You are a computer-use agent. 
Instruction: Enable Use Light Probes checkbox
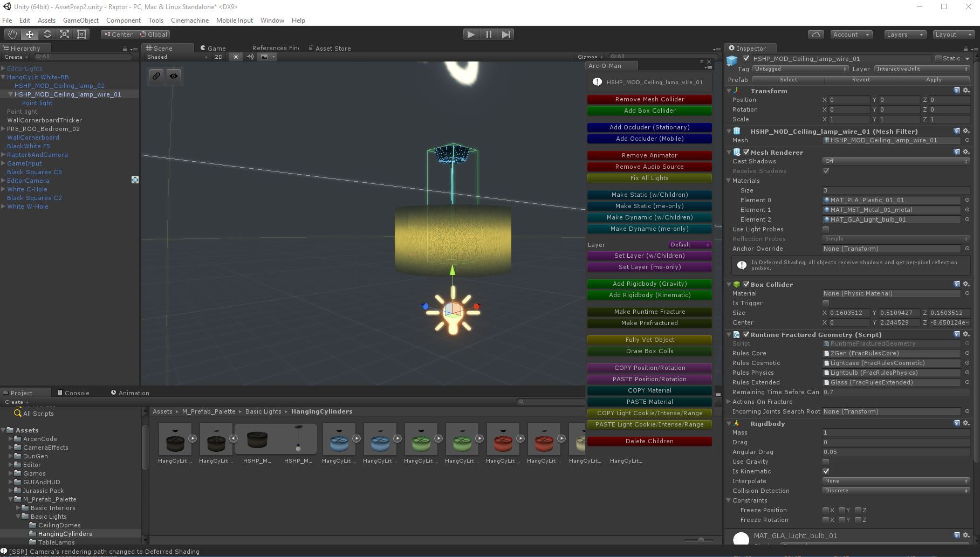coord(826,229)
